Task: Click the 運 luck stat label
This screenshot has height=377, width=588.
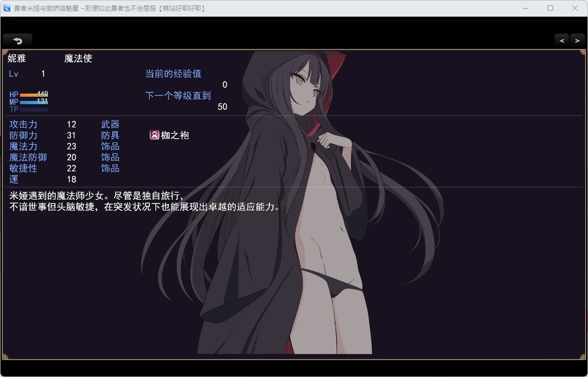Action: (14, 179)
